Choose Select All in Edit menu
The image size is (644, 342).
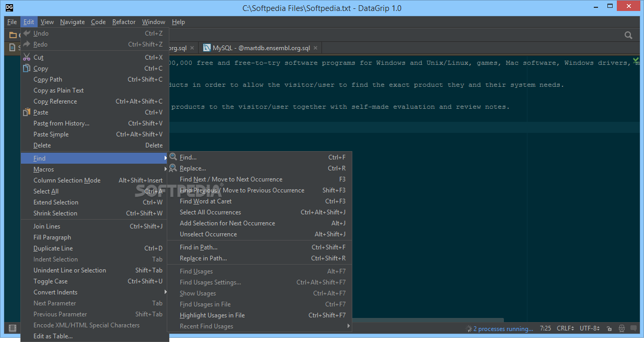[95, 191]
